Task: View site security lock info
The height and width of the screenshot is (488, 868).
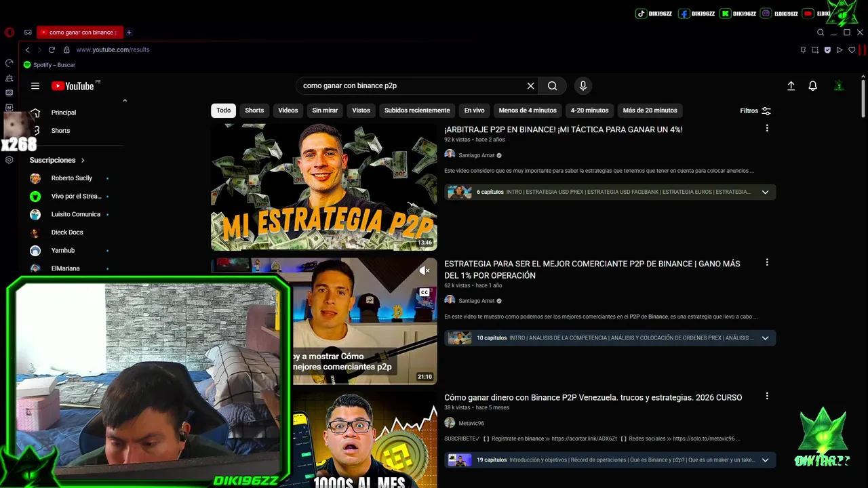Action: tap(66, 49)
